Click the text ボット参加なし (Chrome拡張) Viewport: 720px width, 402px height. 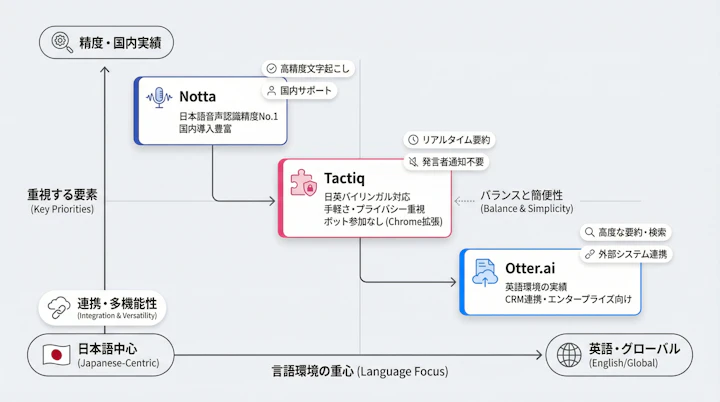[383, 221]
